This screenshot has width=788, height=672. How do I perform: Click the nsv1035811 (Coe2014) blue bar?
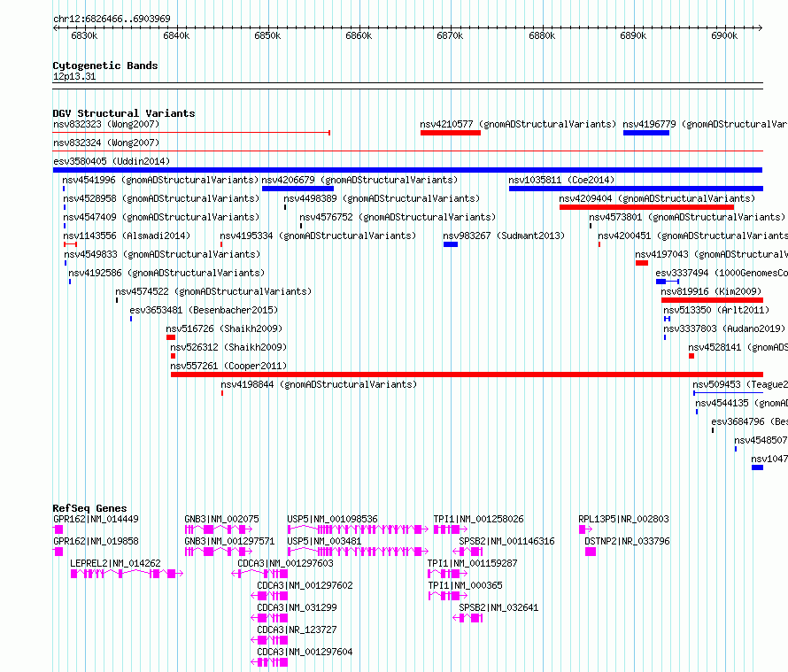636,189
